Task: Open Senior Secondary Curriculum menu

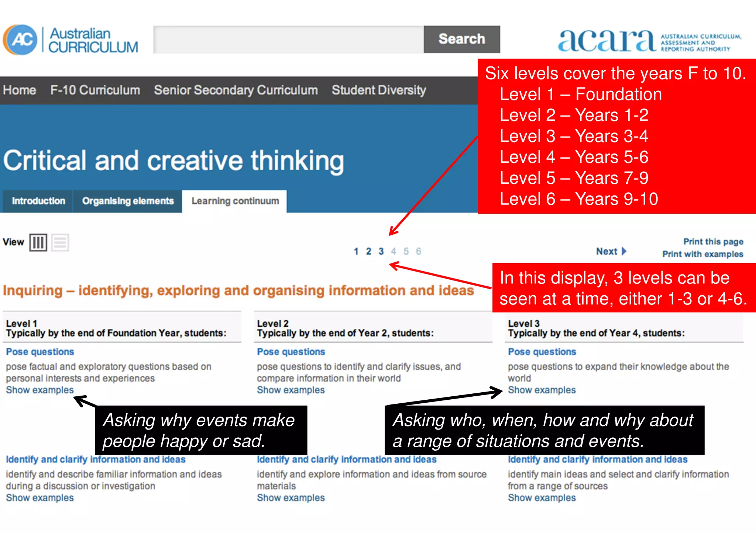Action: pyautogui.click(x=236, y=90)
